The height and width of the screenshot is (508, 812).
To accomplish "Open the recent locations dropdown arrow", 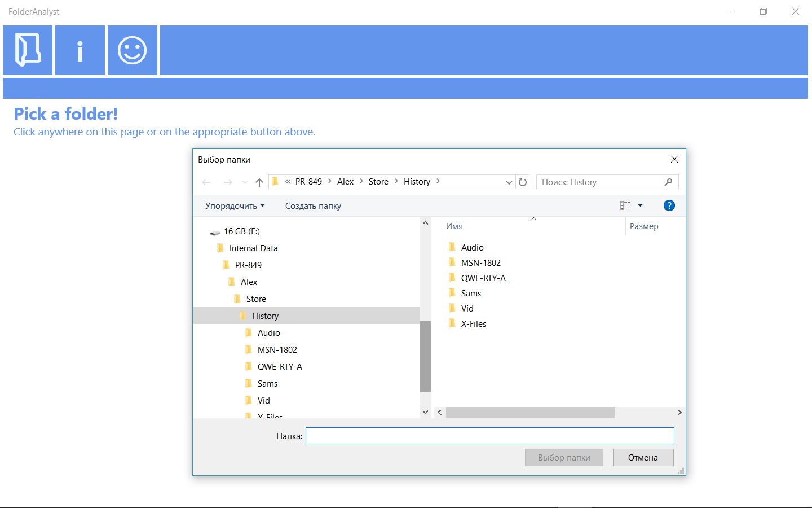I will 245,182.
